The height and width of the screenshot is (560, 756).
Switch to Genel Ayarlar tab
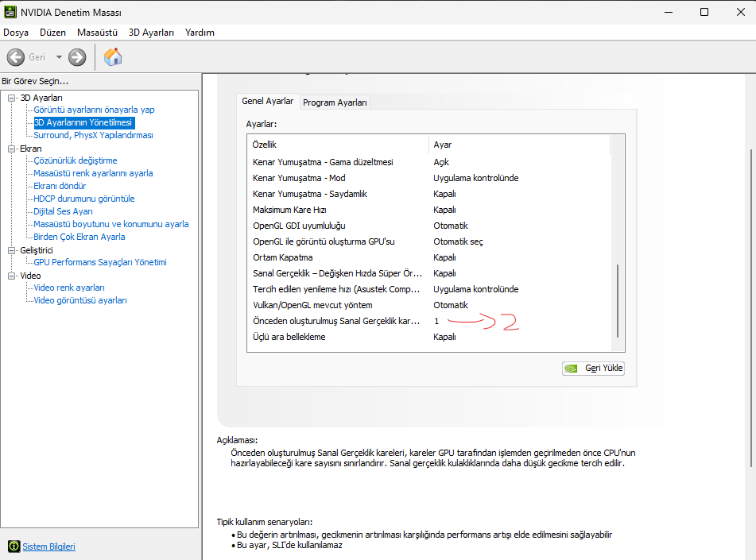coord(268,101)
